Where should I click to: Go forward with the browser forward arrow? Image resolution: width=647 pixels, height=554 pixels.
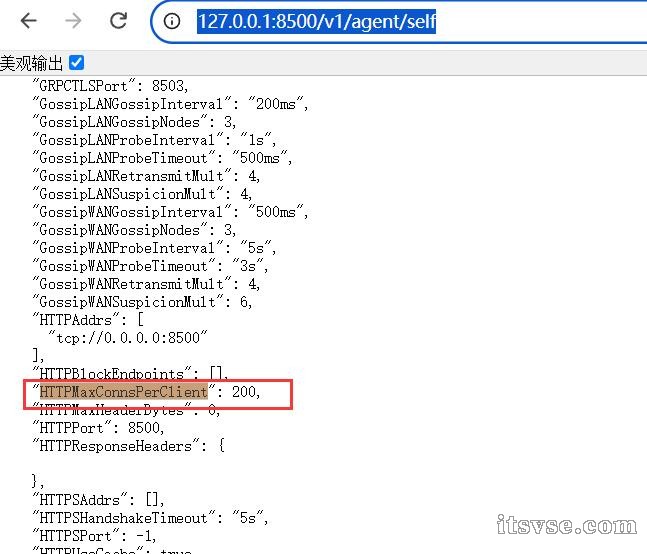[x=73, y=20]
